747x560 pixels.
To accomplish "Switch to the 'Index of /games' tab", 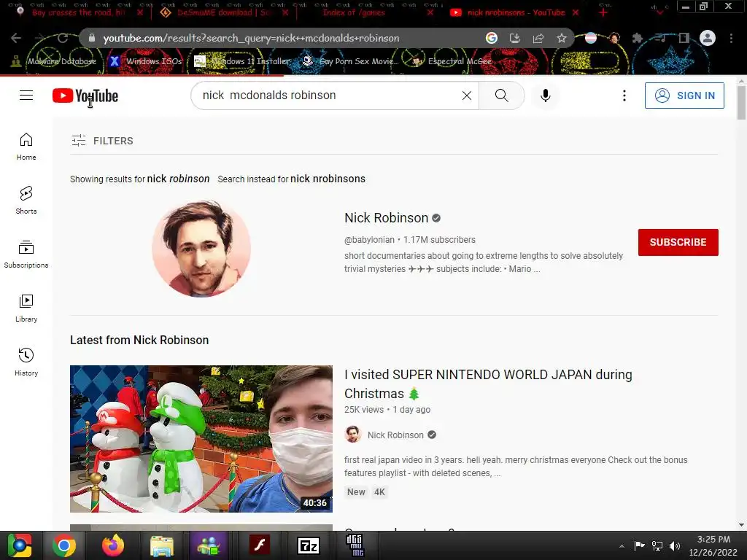I will click(x=354, y=12).
